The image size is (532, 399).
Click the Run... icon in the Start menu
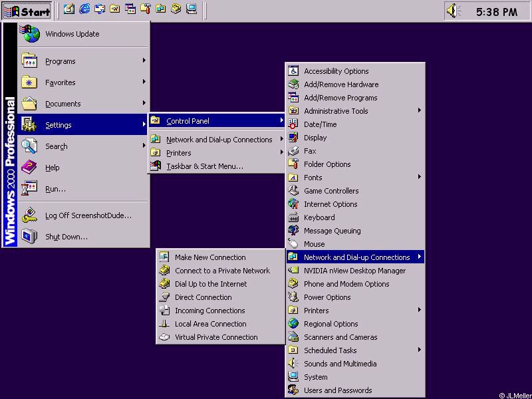29,189
